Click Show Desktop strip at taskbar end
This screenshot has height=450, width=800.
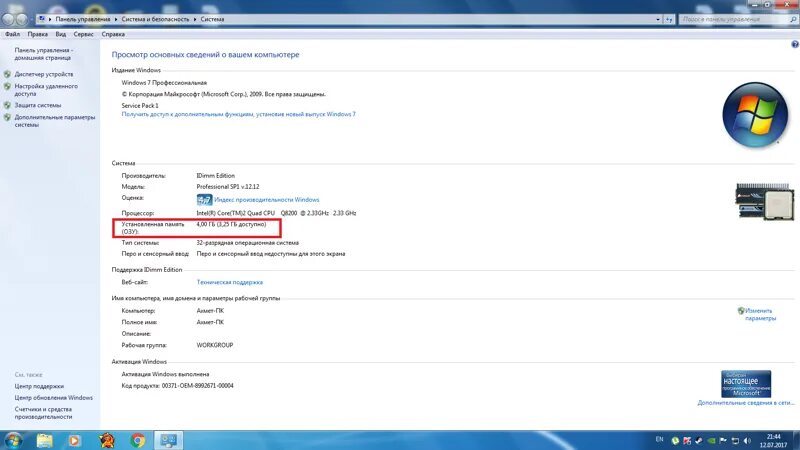[x=796, y=440]
